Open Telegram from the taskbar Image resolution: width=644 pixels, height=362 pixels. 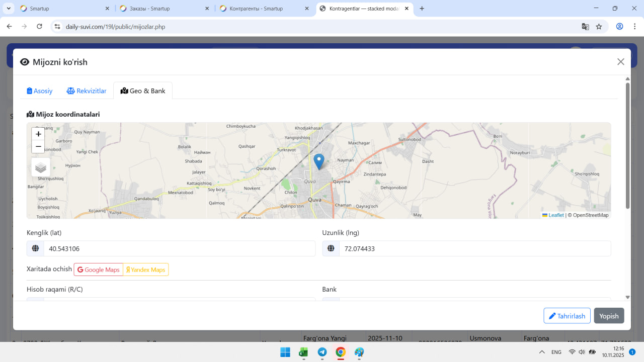(322, 352)
